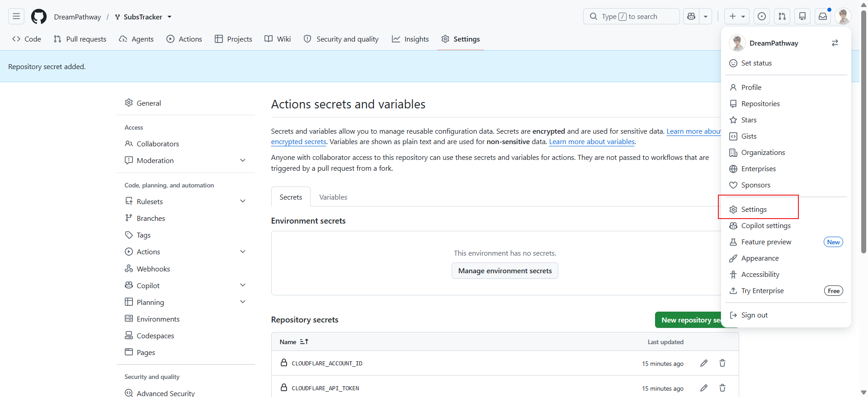Screen dimensions: 868x397
Task: Expand the sidebar Actions section chevron
Action: pyautogui.click(x=243, y=252)
